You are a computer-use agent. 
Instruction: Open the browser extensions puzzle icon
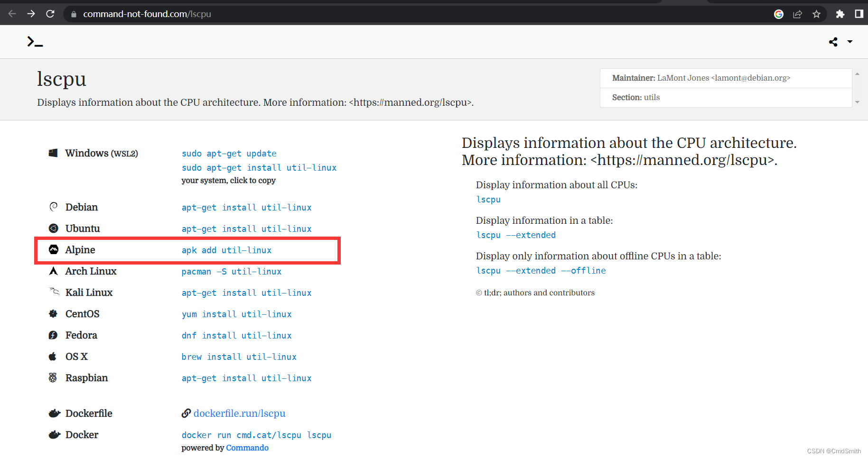[x=840, y=14]
